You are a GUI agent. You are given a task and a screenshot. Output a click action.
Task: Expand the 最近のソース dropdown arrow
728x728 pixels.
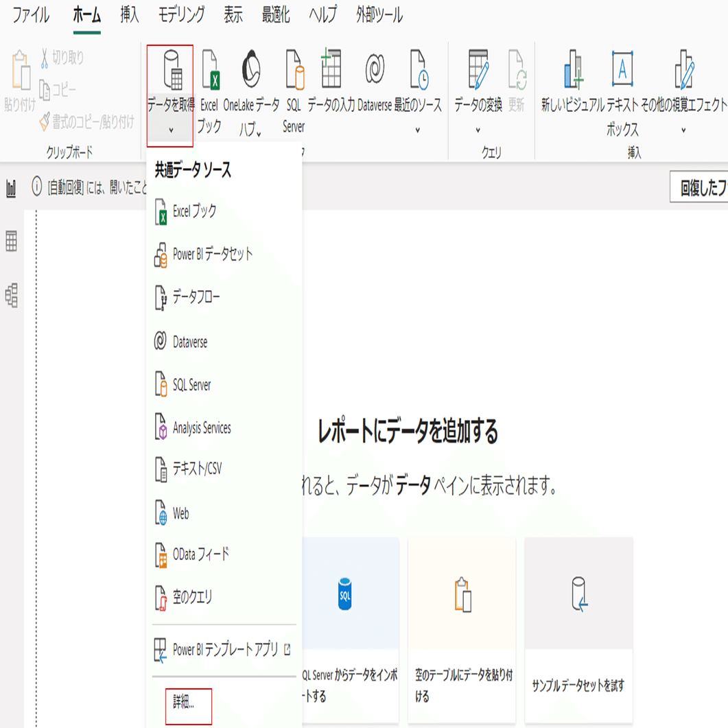[418, 130]
